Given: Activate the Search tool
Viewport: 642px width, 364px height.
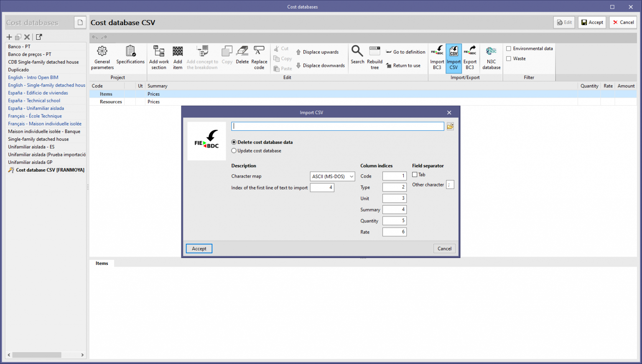Looking at the screenshot, I should pyautogui.click(x=357, y=57).
